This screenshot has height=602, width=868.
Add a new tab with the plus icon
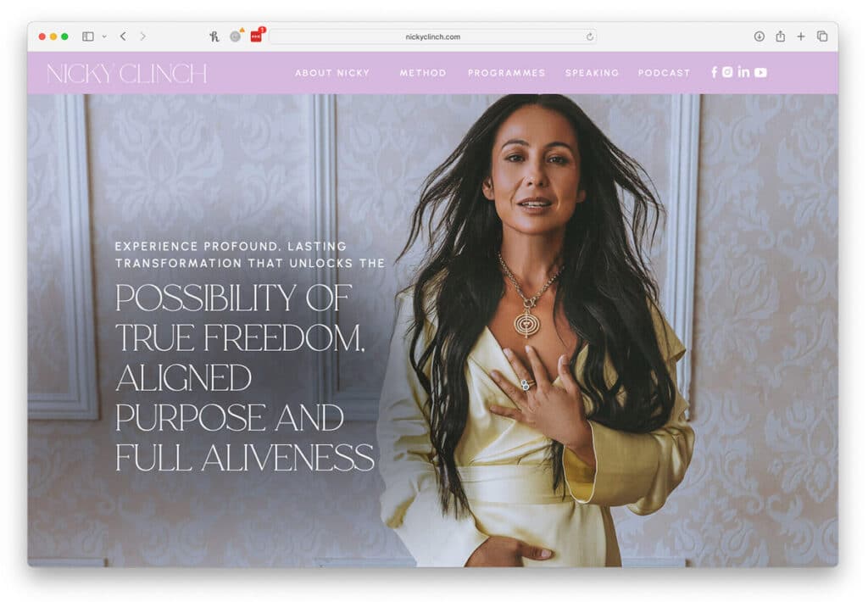pos(801,36)
